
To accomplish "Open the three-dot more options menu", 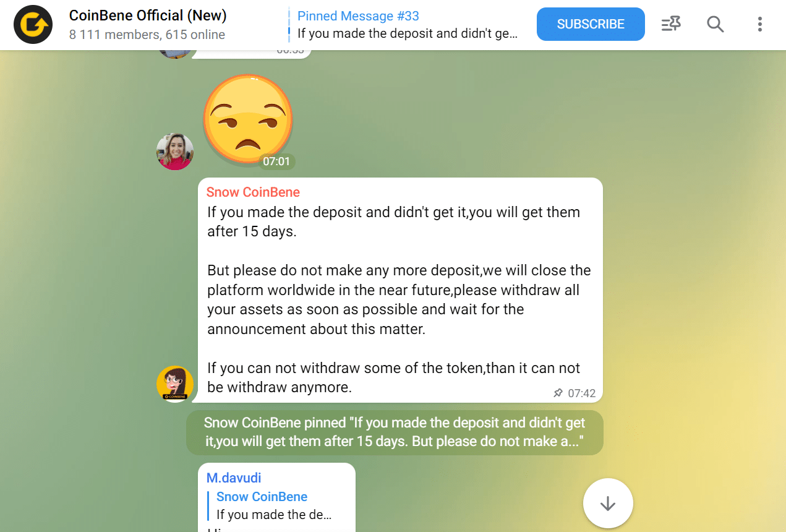I will 759,24.
